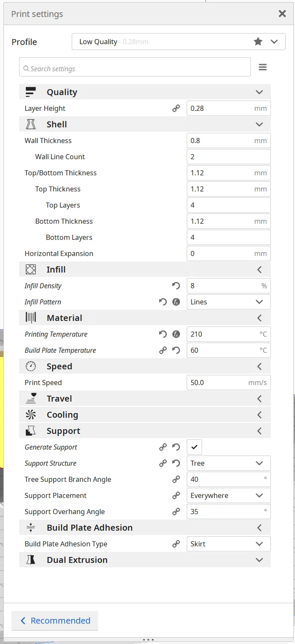Reset Infill Density to default value
Image resolution: width=295 pixels, height=644 pixels.
coord(176,286)
